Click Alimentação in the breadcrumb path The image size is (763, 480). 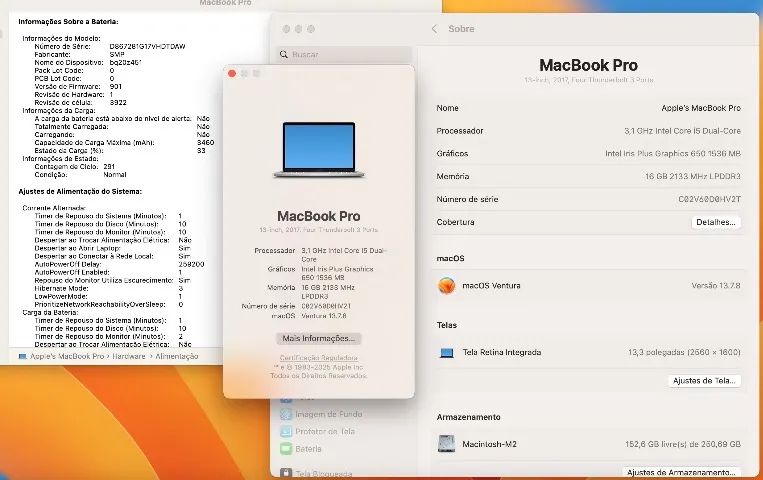click(x=177, y=356)
